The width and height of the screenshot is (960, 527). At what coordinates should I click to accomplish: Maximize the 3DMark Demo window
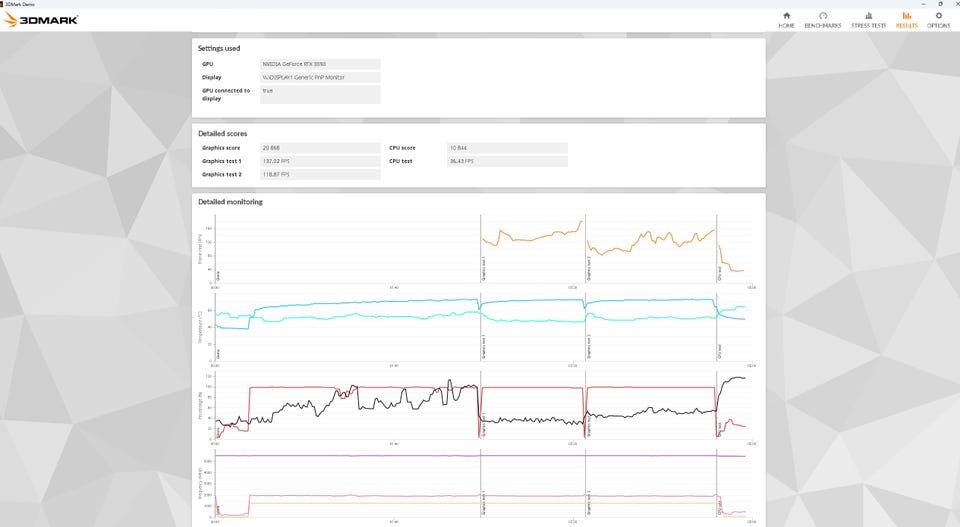point(940,4)
